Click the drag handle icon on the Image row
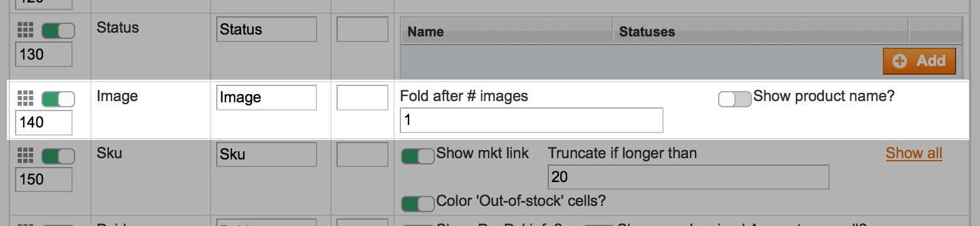980x226 pixels. tap(25, 98)
